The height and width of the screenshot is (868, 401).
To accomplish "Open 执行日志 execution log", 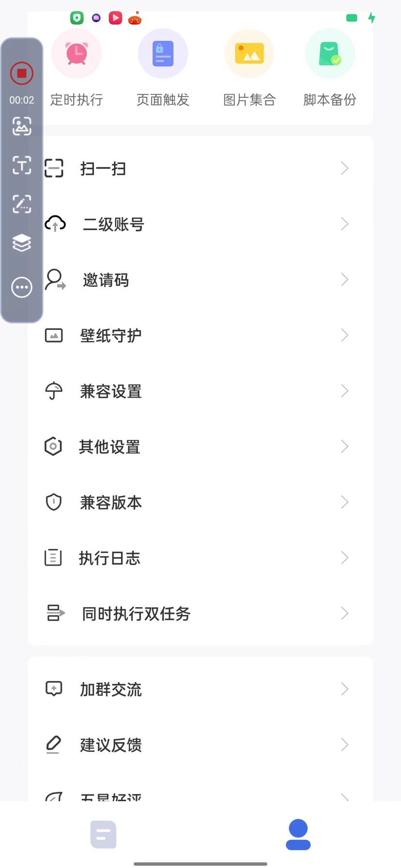I will point(109,558).
